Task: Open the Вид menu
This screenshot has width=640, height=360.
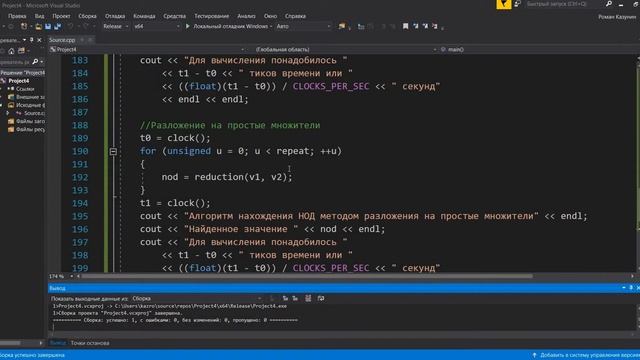Action: (x=39, y=16)
